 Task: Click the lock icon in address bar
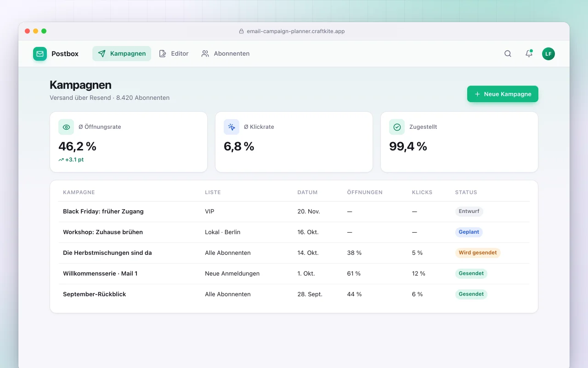[x=241, y=31]
